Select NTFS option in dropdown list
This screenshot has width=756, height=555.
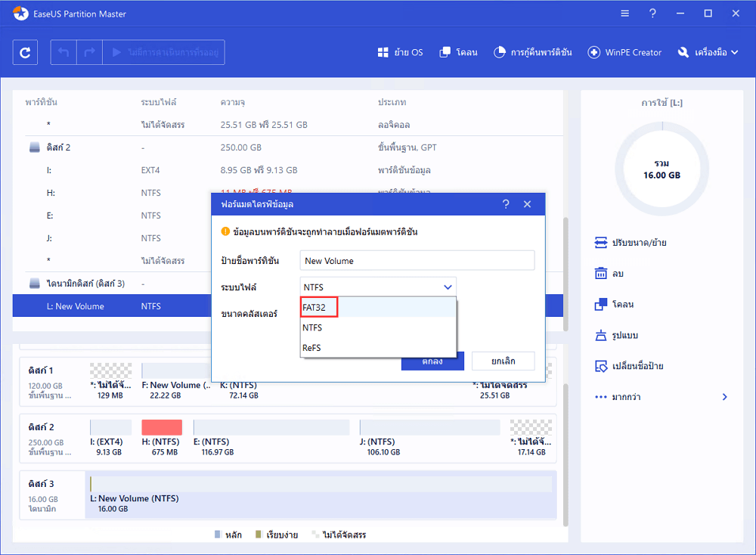(378, 327)
